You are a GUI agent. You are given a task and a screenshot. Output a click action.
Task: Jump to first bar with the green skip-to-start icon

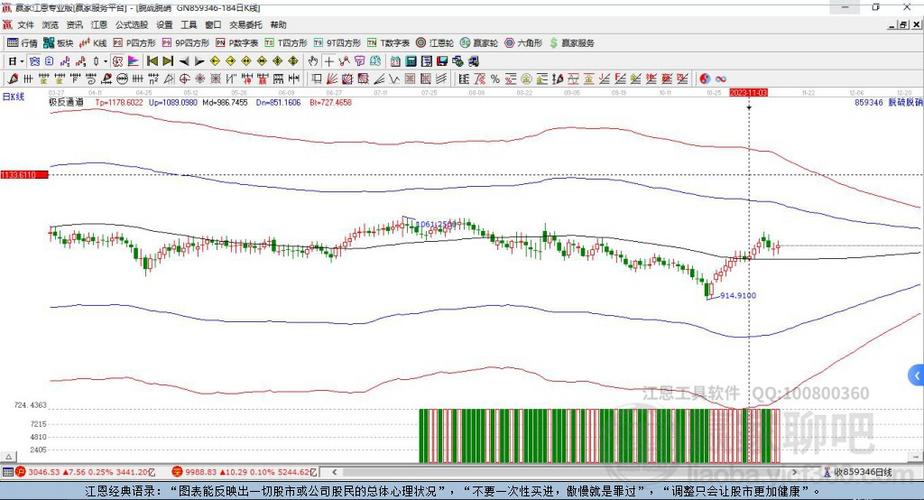152,61
